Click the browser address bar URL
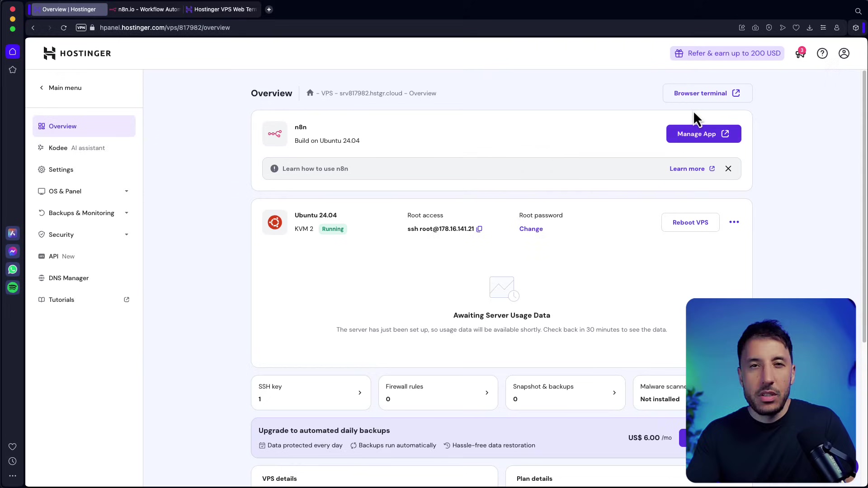868x488 pixels. (165, 28)
